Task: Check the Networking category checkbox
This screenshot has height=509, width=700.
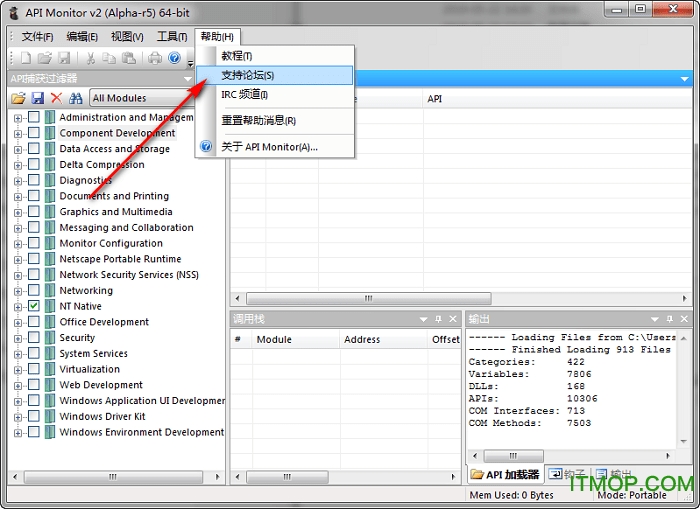Action: pyautogui.click(x=34, y=290)
